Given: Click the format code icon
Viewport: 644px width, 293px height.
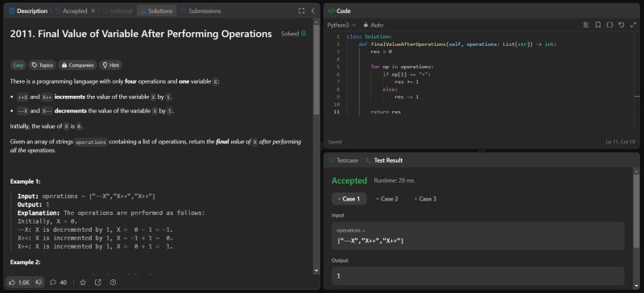Looking at the screenshot, I should point(586,25).
